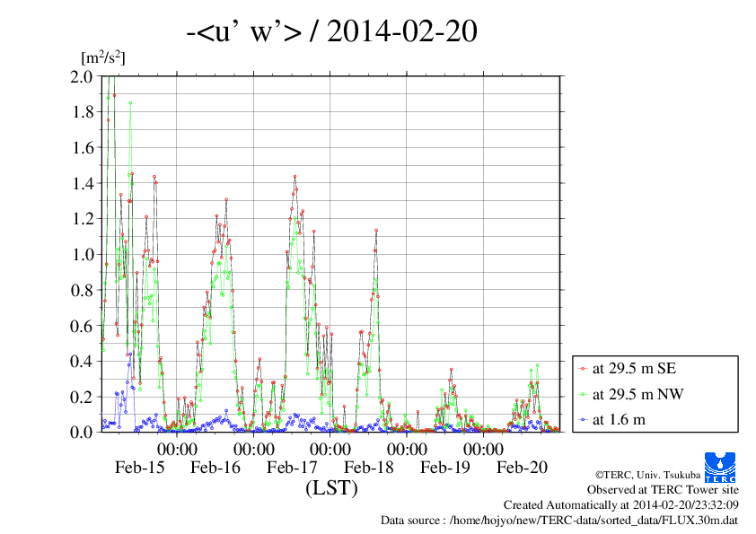The image size is (756, 534).
Task: Click the '[m2/s2]' unit label
Action: pyautogui.click(x=103, y=57)
